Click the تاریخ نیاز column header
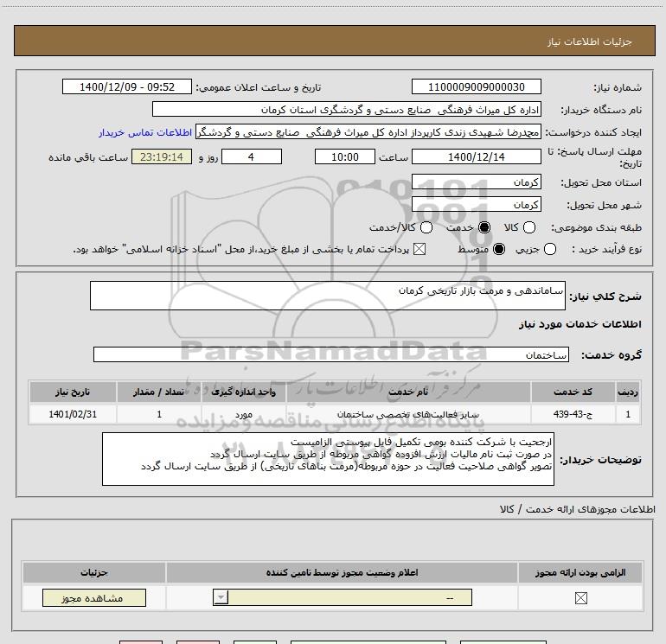This screenshot has width=666, height=644. pos(73,392)
